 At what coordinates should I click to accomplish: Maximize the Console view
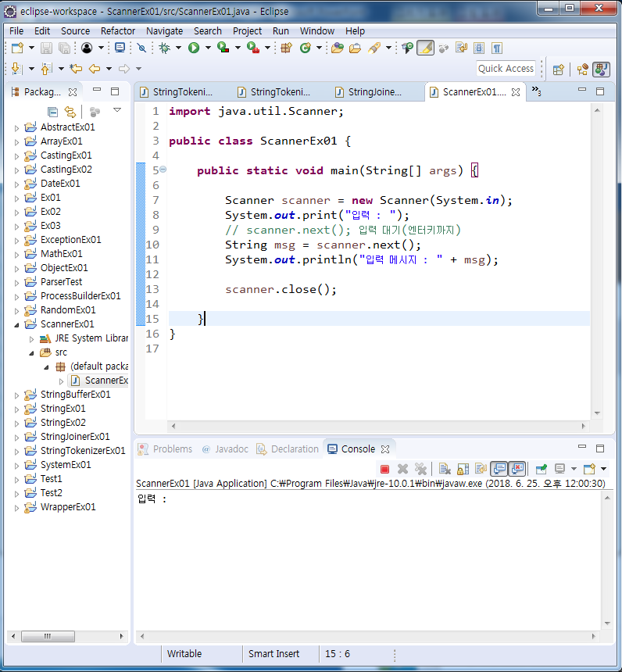(600, 449)
